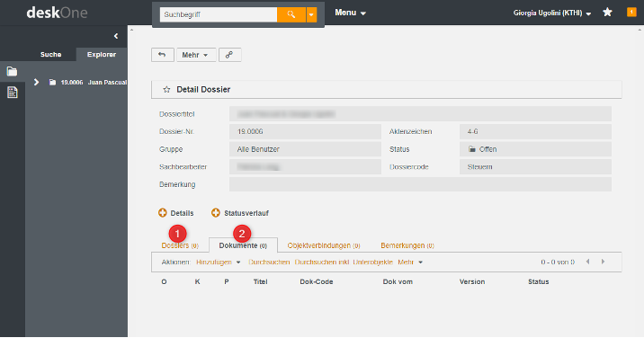Screen dimensions: 644x338
Task: Expand the Details section
Action: [175, 213]
